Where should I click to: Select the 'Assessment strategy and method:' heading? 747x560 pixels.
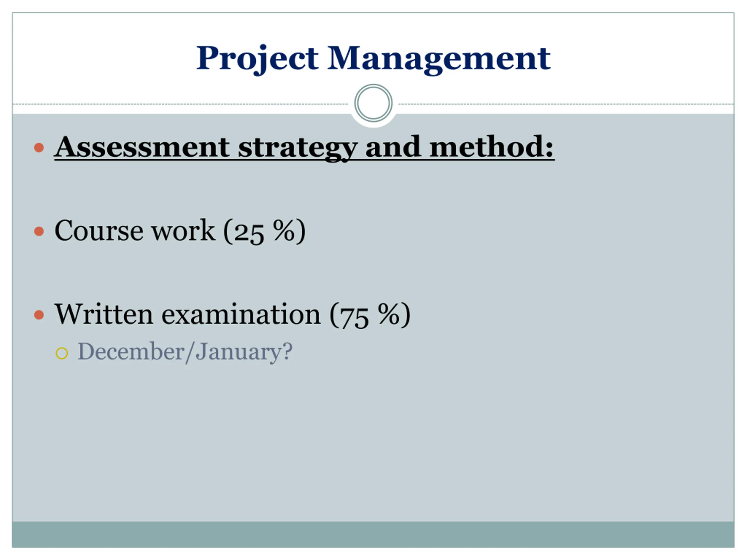tap(304, 148)
